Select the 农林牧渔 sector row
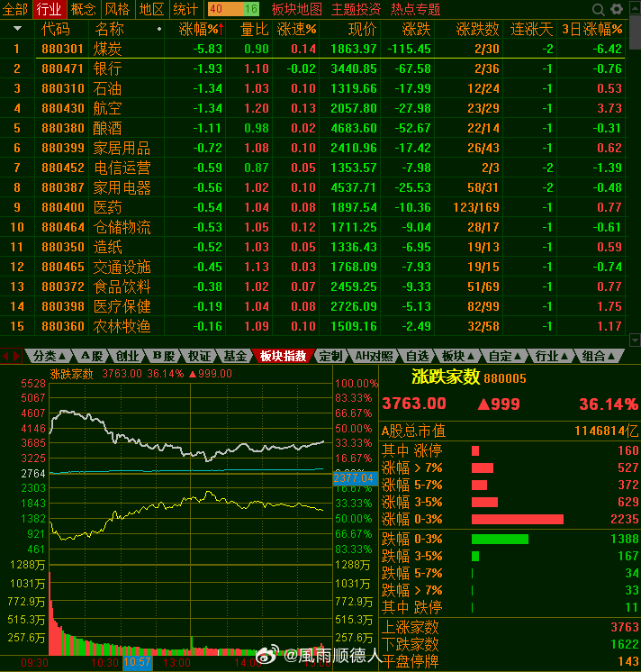The width and height of the screenshot is (641, 672). click(x=312, y=326)
